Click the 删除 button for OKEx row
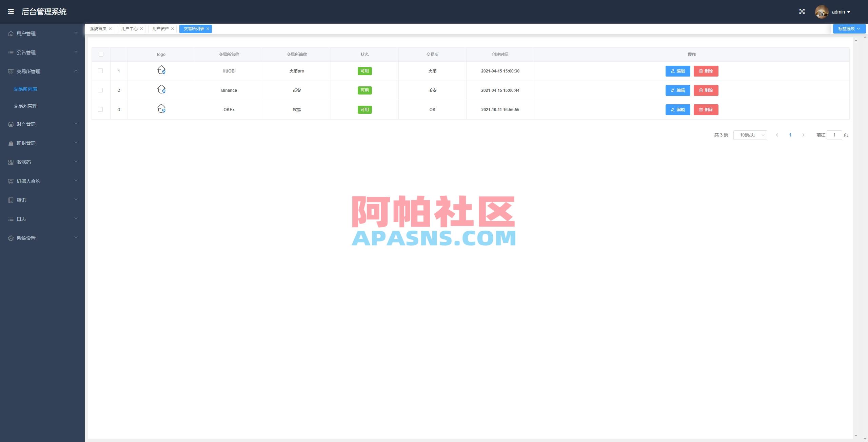868x442 pixels. point(706,109)
